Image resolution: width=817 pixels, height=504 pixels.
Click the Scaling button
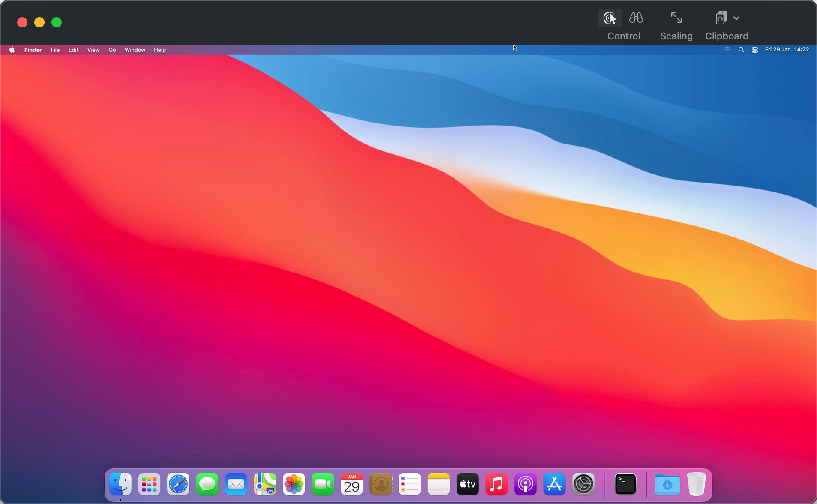click(675, 18)
